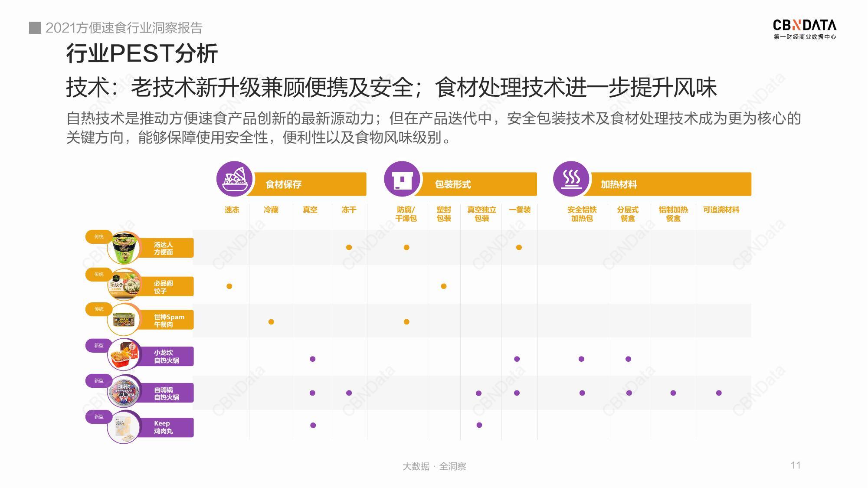The width and height of the screenshot is (868, 488).
Task: Click the 小龙坎 hotpot product image
Action: [x=124, y=355]
